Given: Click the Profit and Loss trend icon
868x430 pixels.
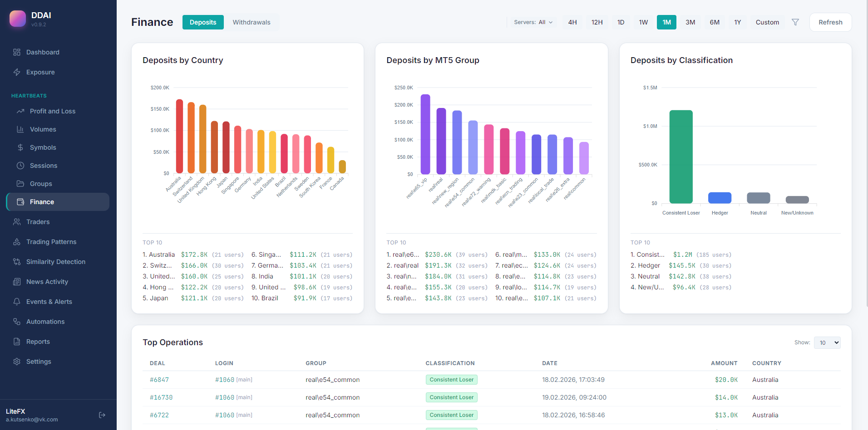Looking at the screenshot, I should tap(20, 111).
